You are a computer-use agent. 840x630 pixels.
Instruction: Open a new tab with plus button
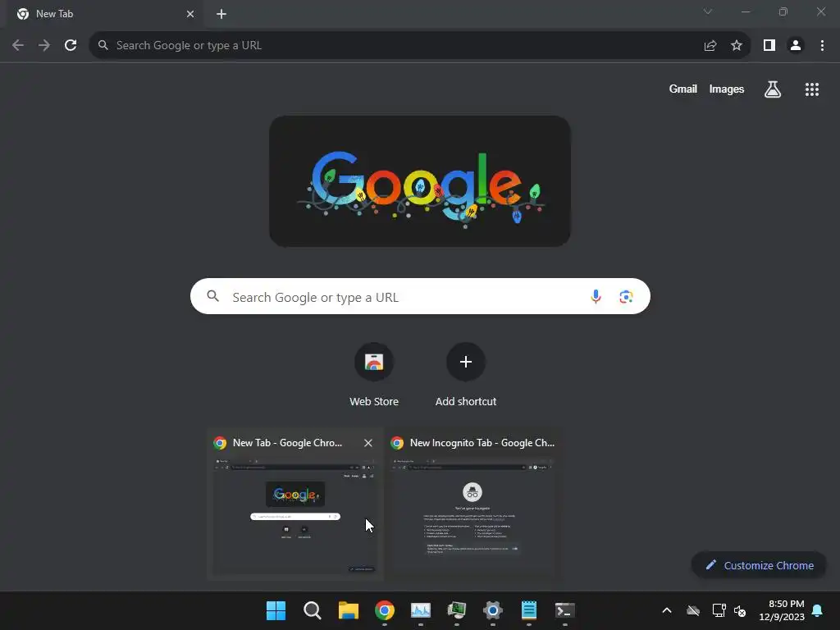[x=221, y=14]
